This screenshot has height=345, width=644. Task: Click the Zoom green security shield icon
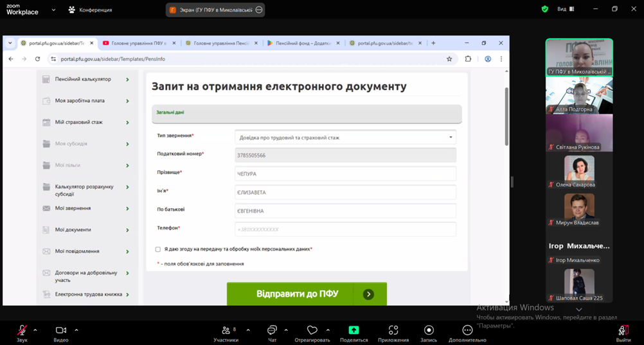point(544,9)
